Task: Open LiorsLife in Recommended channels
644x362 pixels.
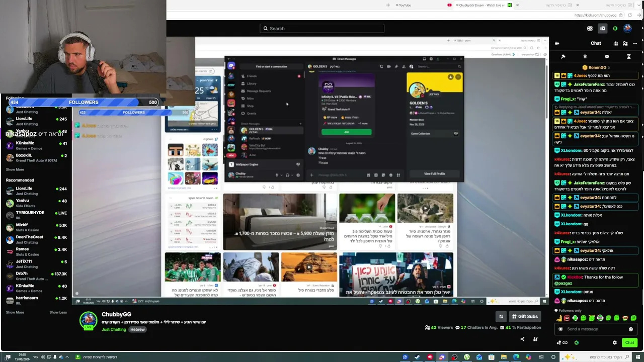Action: pyautogui.click(x=36, y=191)
